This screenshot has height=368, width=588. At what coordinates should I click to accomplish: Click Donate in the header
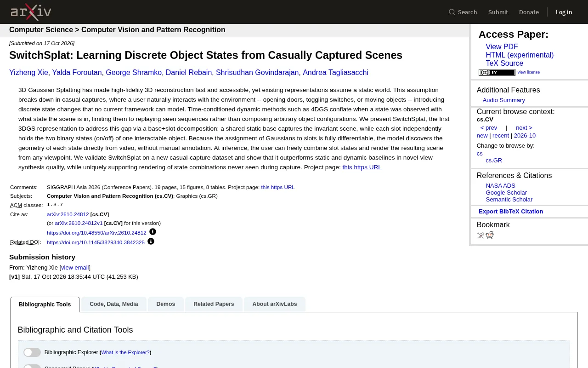pyautogui.click(x=529, y=12)
